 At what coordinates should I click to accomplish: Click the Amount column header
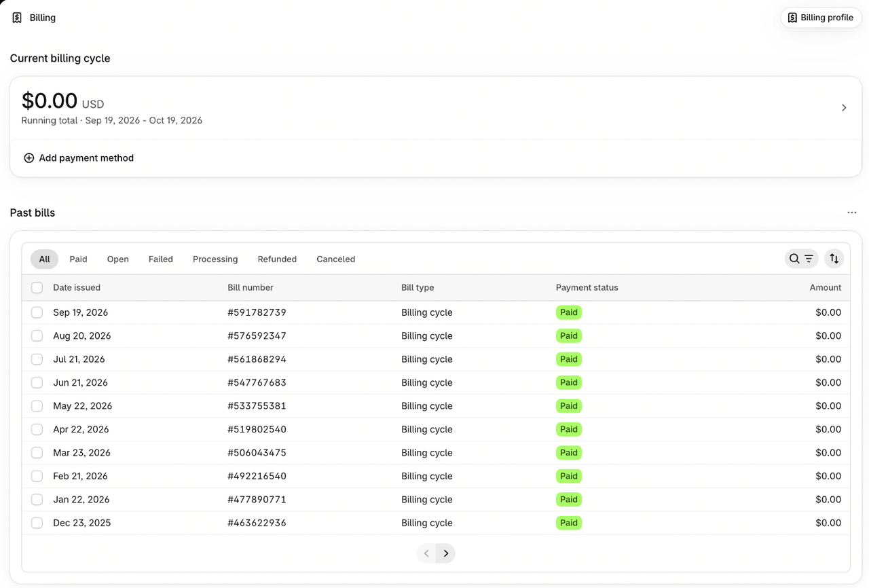(826, 288)
